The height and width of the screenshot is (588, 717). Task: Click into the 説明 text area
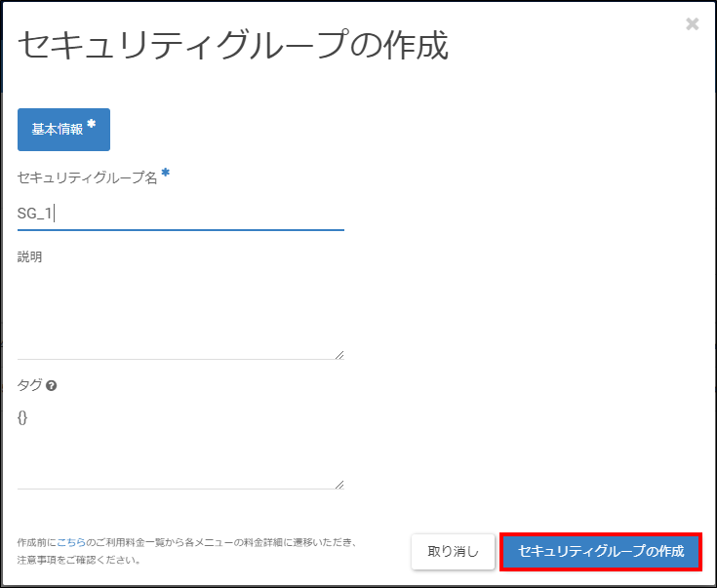(x=180, y=314)
